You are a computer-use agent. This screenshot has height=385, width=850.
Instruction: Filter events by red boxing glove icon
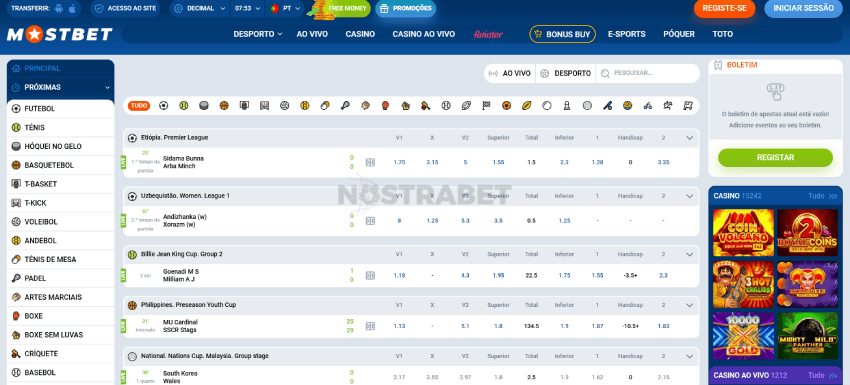coord(385,106)
